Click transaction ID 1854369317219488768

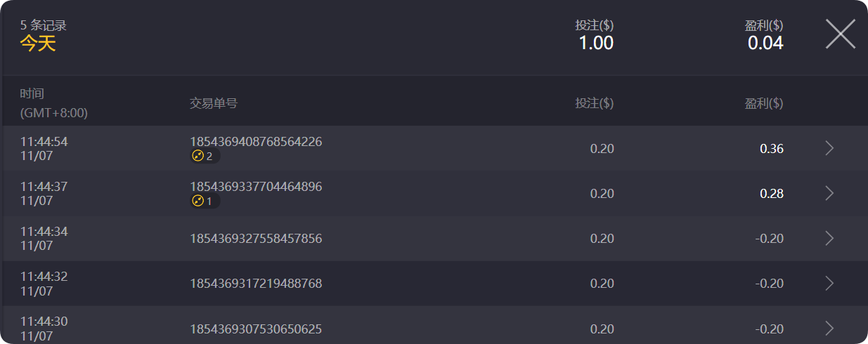point(256,284)
